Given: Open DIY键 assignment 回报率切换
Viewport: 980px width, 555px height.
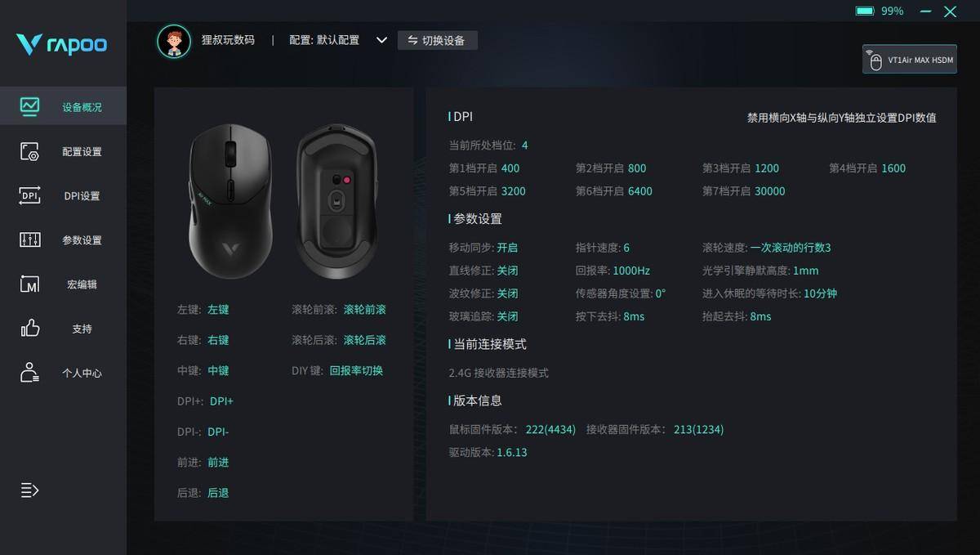Looking at the screenshot, I should [356, 370].
